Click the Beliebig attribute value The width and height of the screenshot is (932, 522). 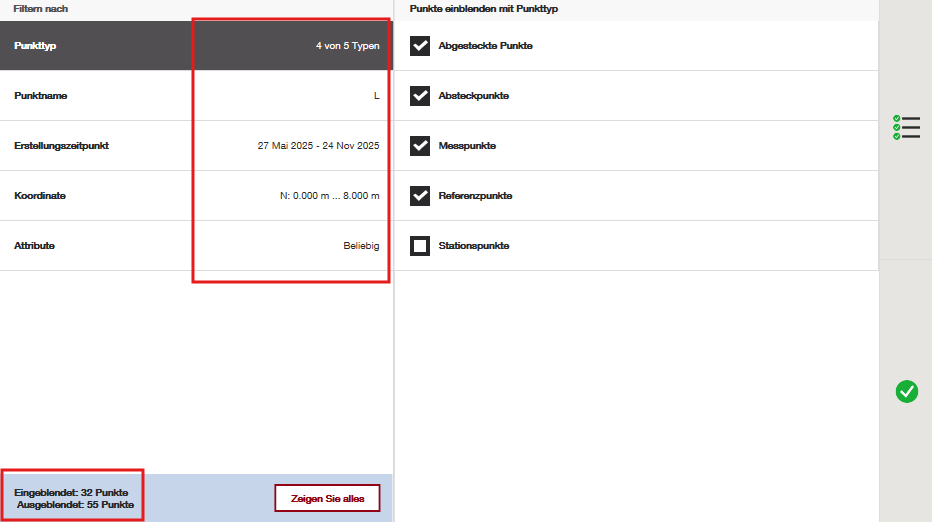point(361,246)
